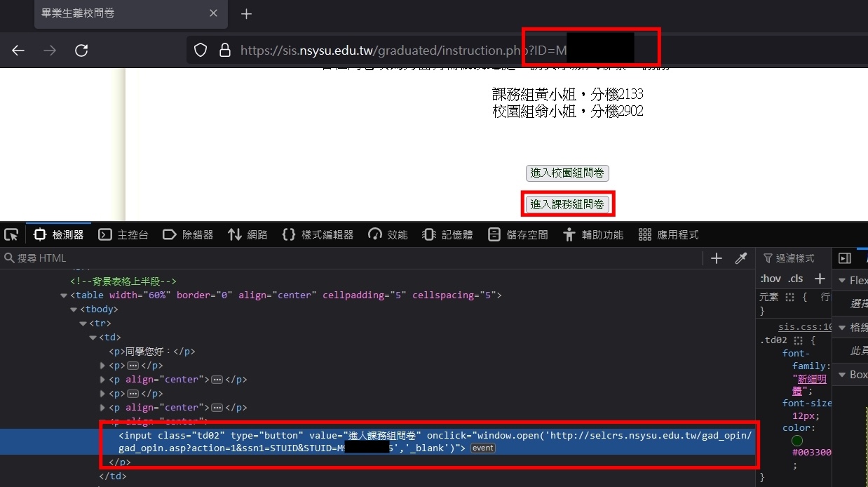Click the 搜尋 HTML search field
This screenshot has width=868, height=487.
[351, 258]
